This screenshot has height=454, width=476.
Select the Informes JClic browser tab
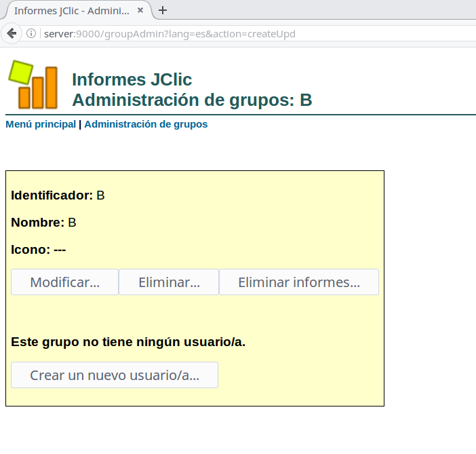click(x=71, y=11)
